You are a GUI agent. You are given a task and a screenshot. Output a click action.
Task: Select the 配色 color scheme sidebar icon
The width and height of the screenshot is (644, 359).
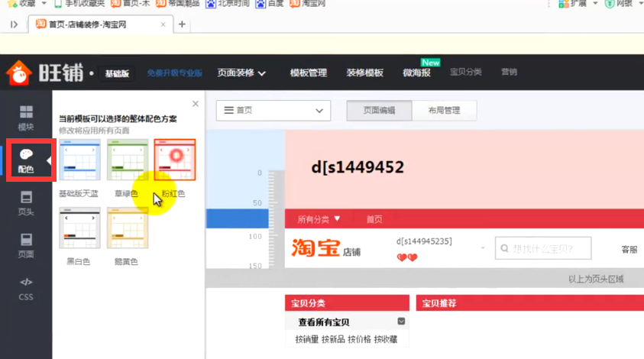point(26,160)
